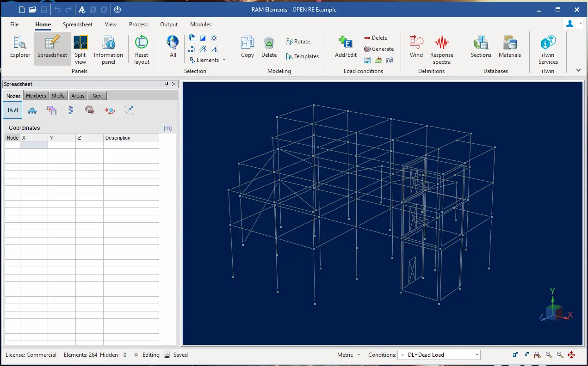Viewport: 588px width, 366px height.
Task: Click the first X coordinate cell
Action: (x=34, y=145)
